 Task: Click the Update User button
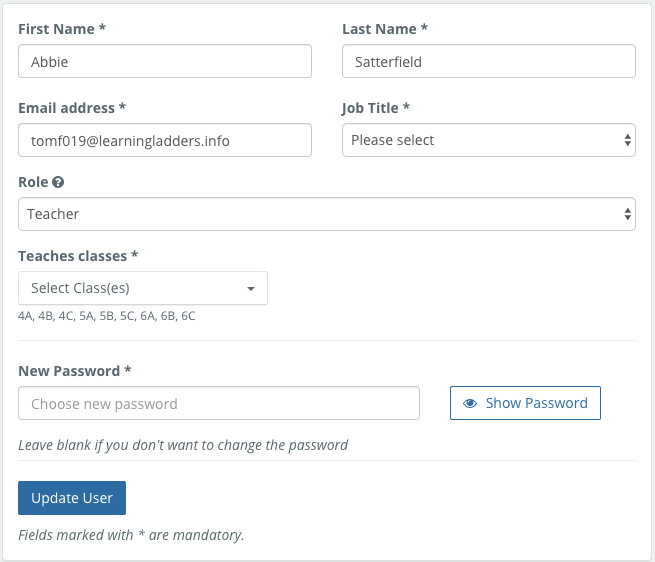coord(72,498)
